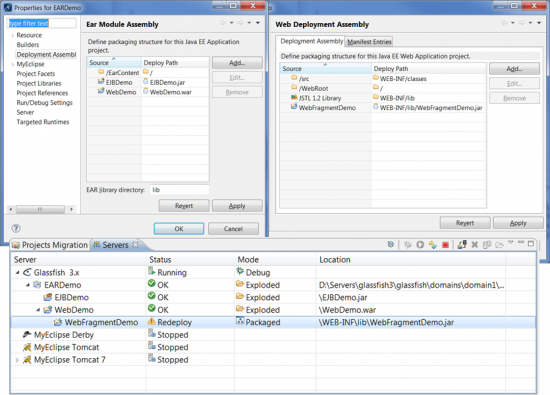Click the run server play icon

click(420, 245)
